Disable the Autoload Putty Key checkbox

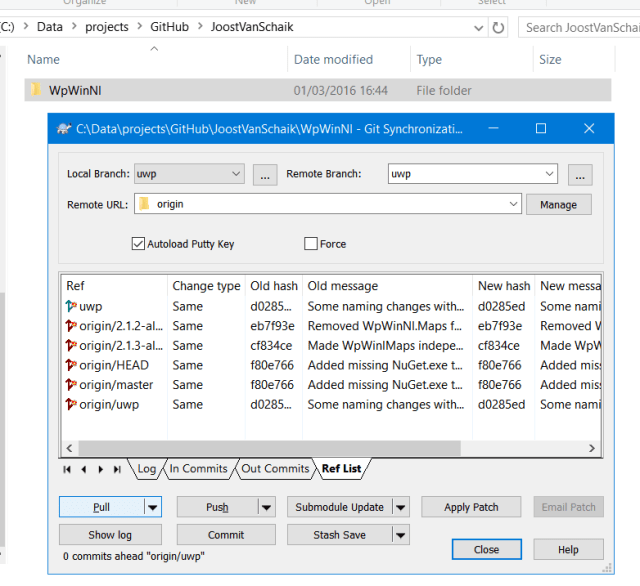pos(138,243)
